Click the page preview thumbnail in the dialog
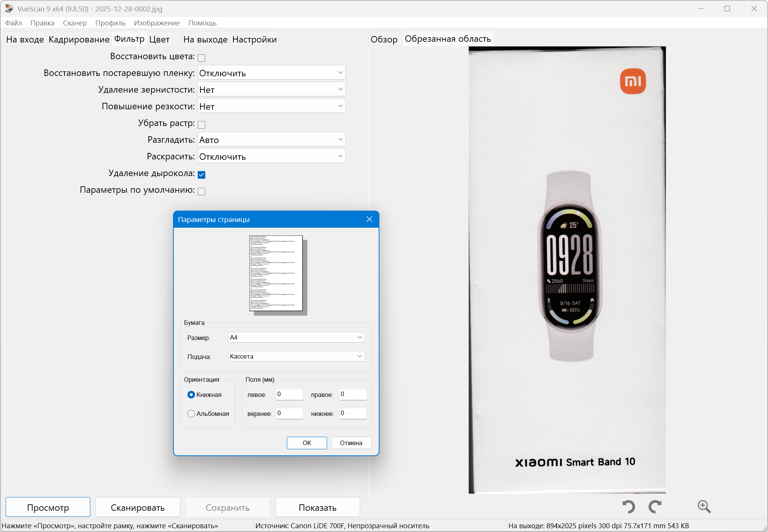 click(x=276, y=273)
